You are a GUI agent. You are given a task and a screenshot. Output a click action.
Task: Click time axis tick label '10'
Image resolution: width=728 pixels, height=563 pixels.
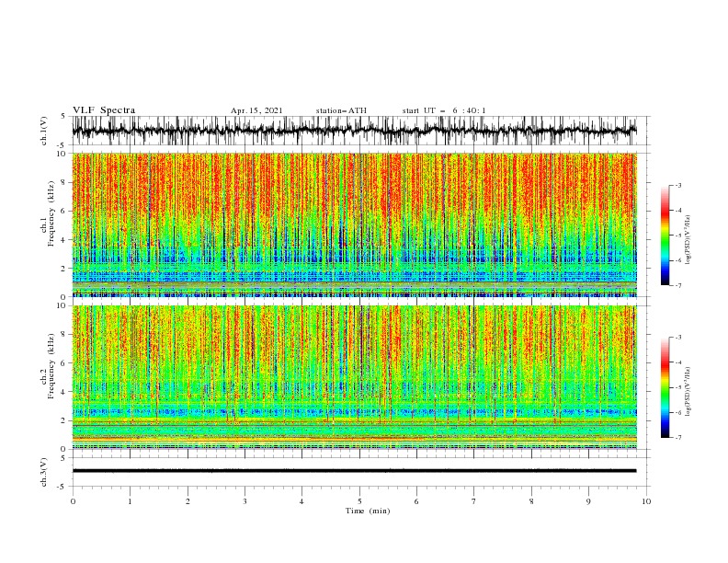646,501
